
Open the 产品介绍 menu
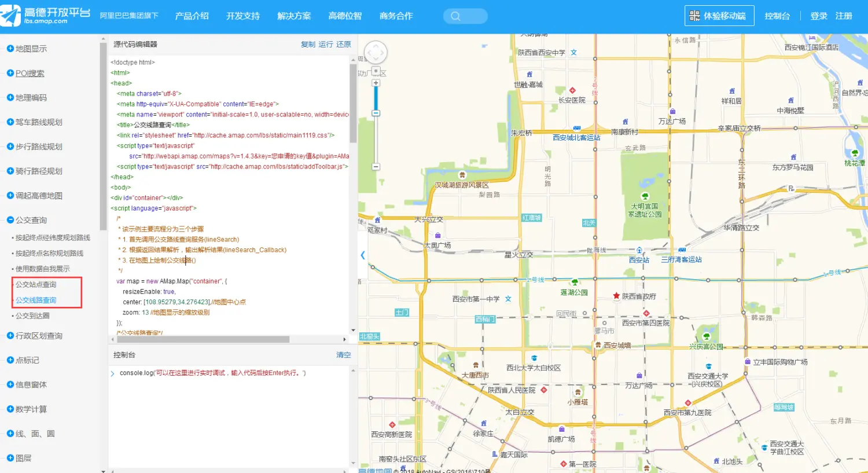192,16
